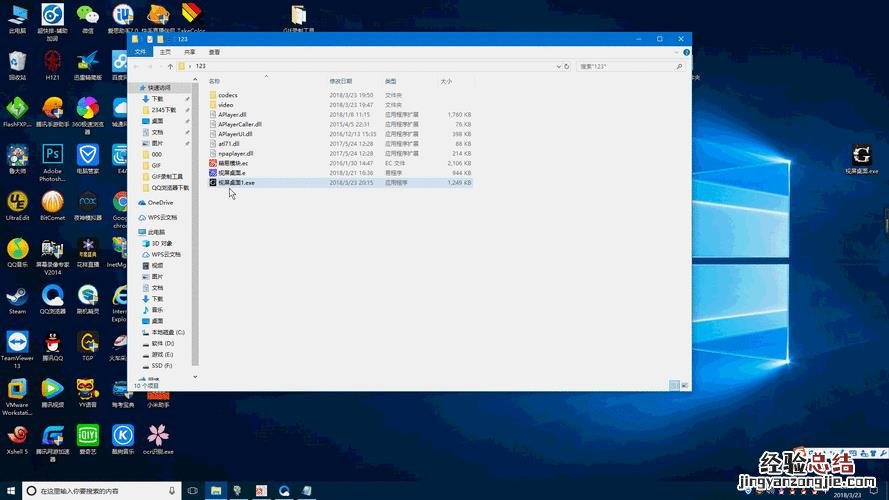Select OneDrive in the navigation pane

tap(160, 203)
